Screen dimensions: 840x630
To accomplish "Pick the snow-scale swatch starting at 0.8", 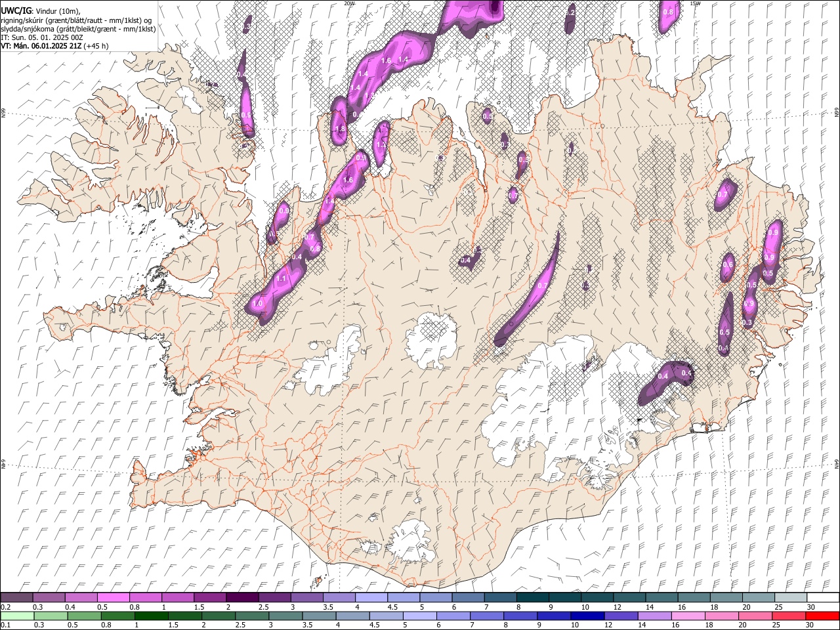I will point(145,597).
